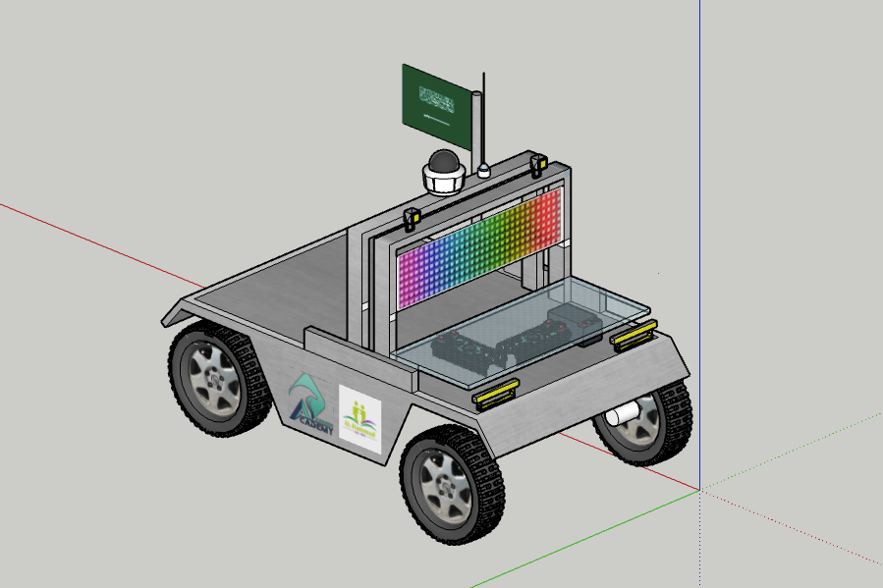Select the left yellow front light bar
Viewport: 883px width, 588px height.
pos(496,394)
